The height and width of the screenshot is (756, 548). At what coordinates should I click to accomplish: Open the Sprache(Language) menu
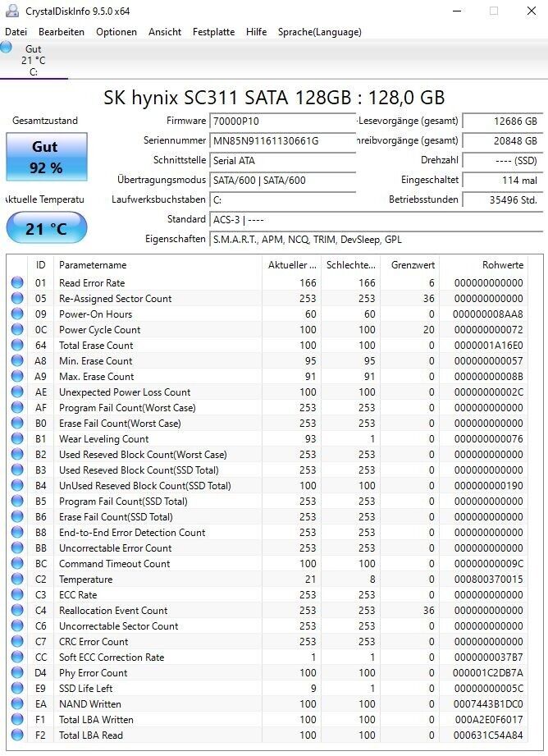[x=320, y=32]
